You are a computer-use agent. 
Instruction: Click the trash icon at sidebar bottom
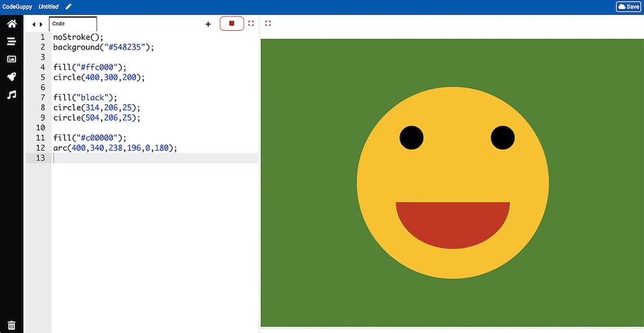[12, 325]
